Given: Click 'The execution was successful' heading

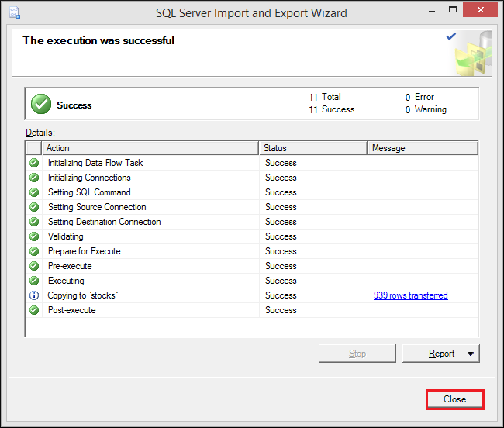Looking at the screenshot, I should [98, 40].
